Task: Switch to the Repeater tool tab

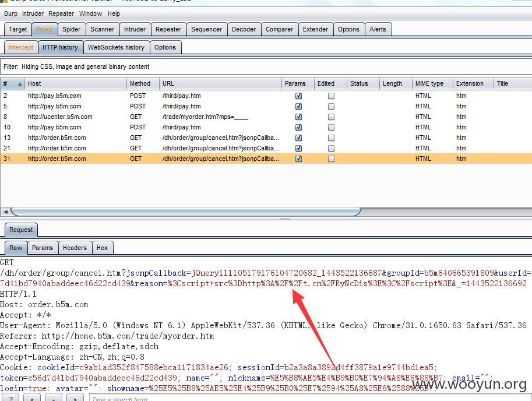Action: point(168,29)
